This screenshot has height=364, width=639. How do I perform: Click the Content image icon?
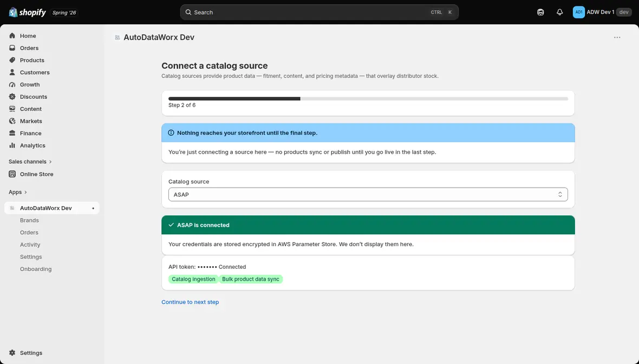[x=12, y=109]
